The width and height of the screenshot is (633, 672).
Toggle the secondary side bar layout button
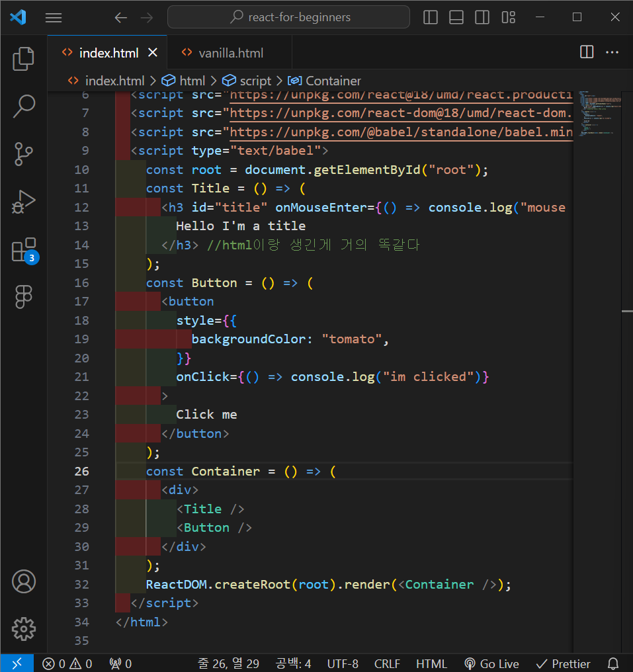tap(482, 18)
